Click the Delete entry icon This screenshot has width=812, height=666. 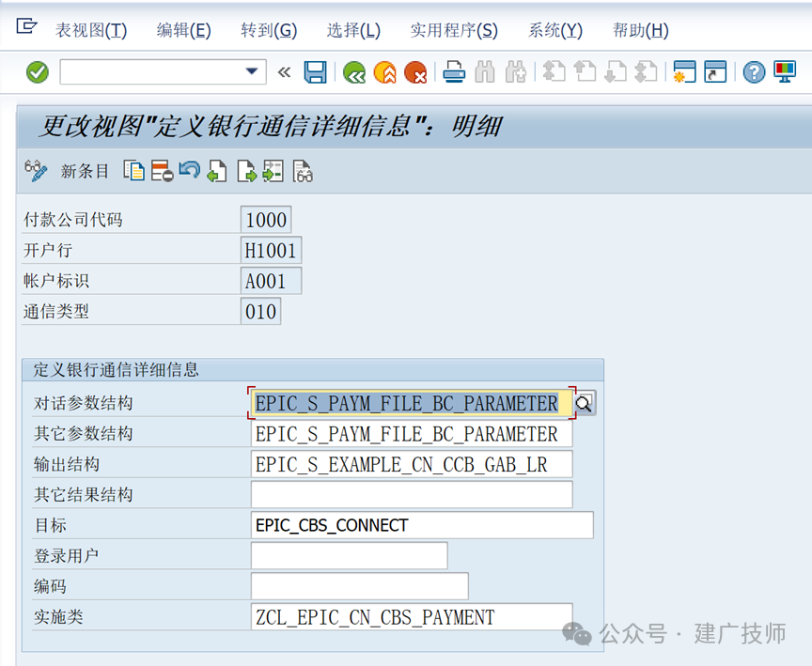pyautogui.click(x=162, y=171)
